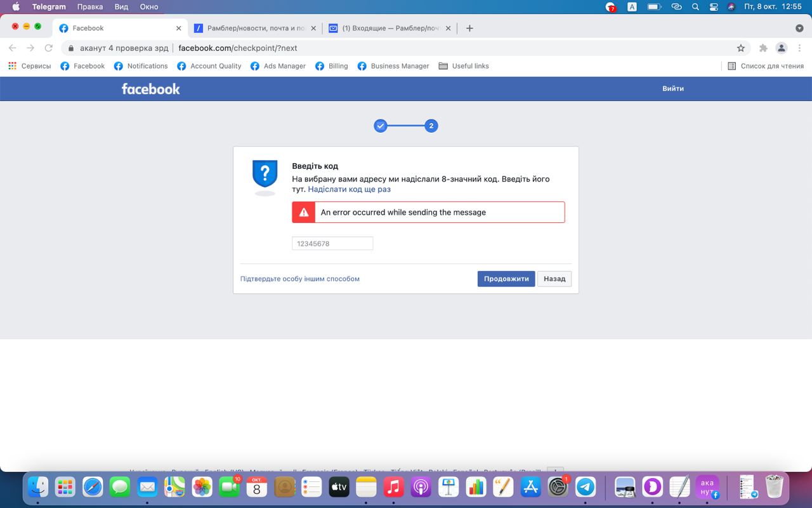Reload the page with the refresh icon
The width and height of the screenshot is (812, 508).
48,48
